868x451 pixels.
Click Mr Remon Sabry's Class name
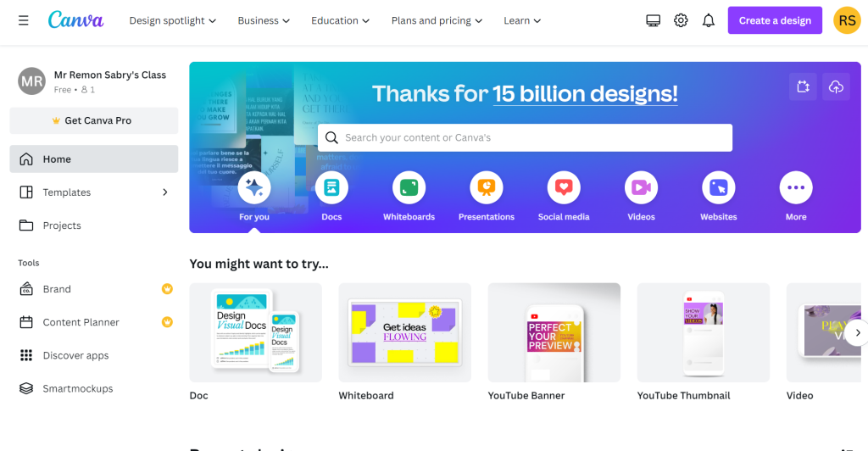click(109, 75)
